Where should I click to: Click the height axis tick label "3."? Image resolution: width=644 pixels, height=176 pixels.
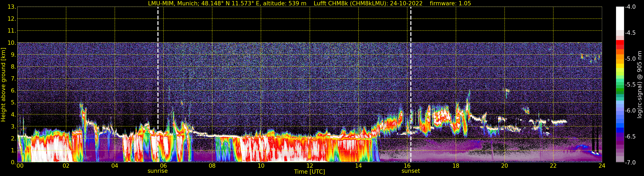13,127
